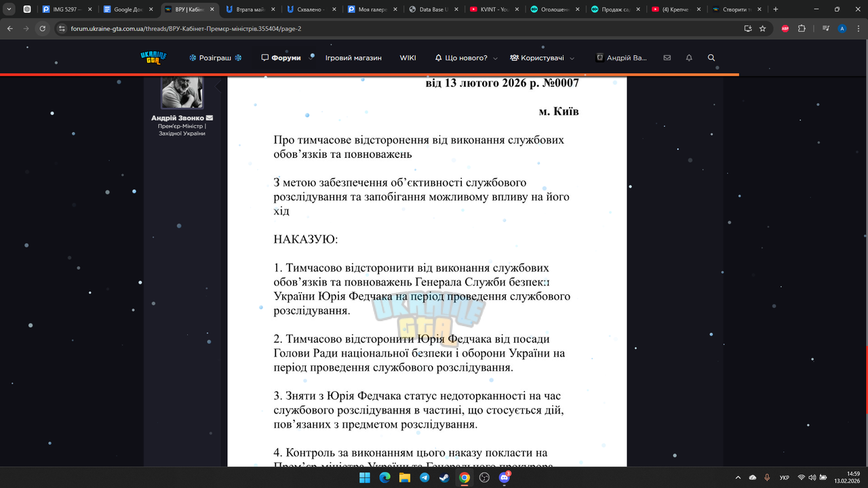The image size is (868, 488).
Task: Open the media control toolbar icon
Action: pyautogui.click(x=826, y=28)
